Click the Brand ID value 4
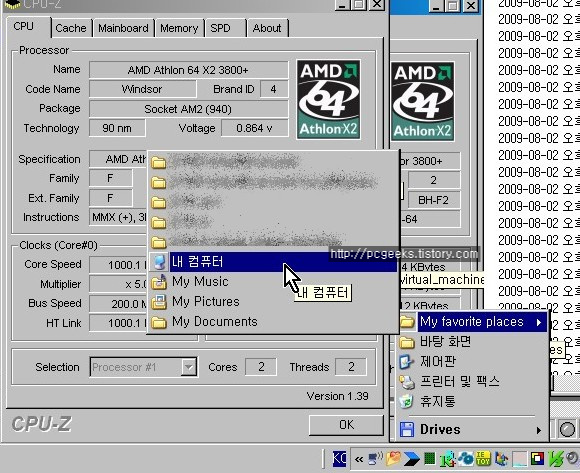 click(274, 89)
